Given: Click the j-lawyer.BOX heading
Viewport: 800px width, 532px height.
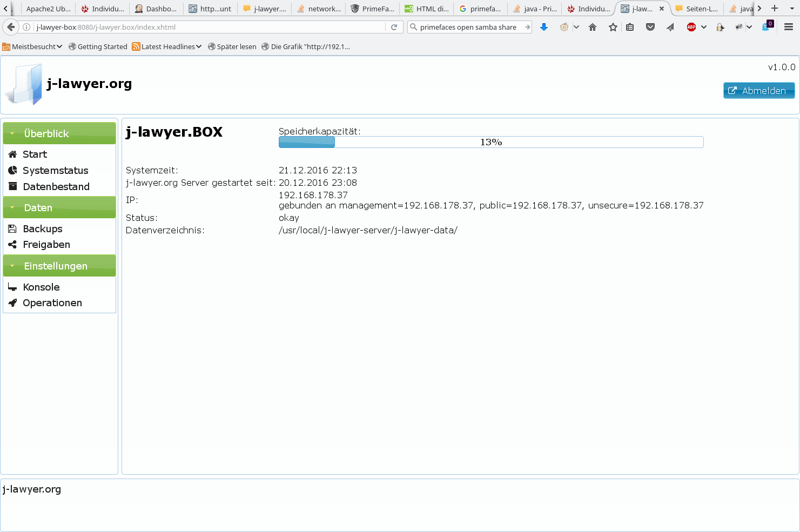Looking at the screenshot, I should pos(174,132).
